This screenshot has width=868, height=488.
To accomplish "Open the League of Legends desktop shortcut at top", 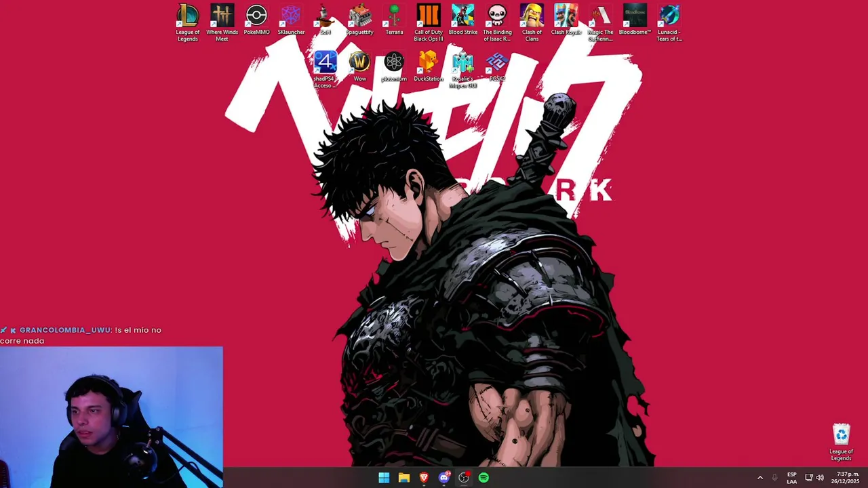I will click(188, 22).
